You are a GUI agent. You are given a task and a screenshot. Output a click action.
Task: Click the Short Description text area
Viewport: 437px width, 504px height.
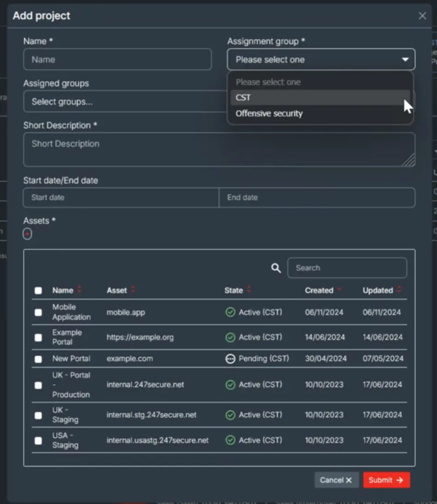[x=219, y=149]
